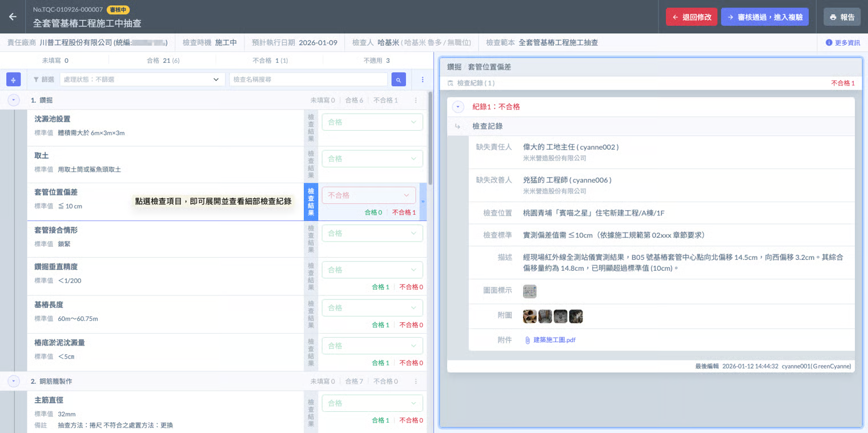Click 審核通過，進入複驗 button
868x433 pixels.
(x=765, y=17)
